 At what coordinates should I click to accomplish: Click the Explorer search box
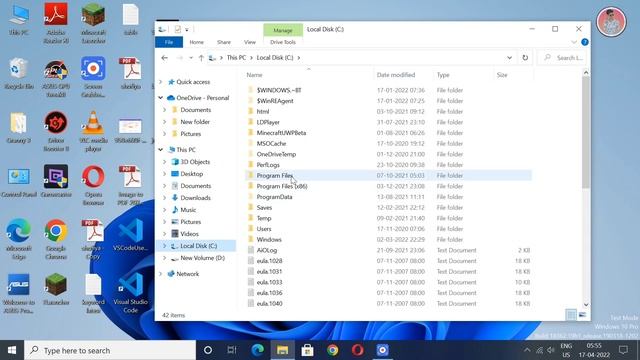(x=563, y=58)
